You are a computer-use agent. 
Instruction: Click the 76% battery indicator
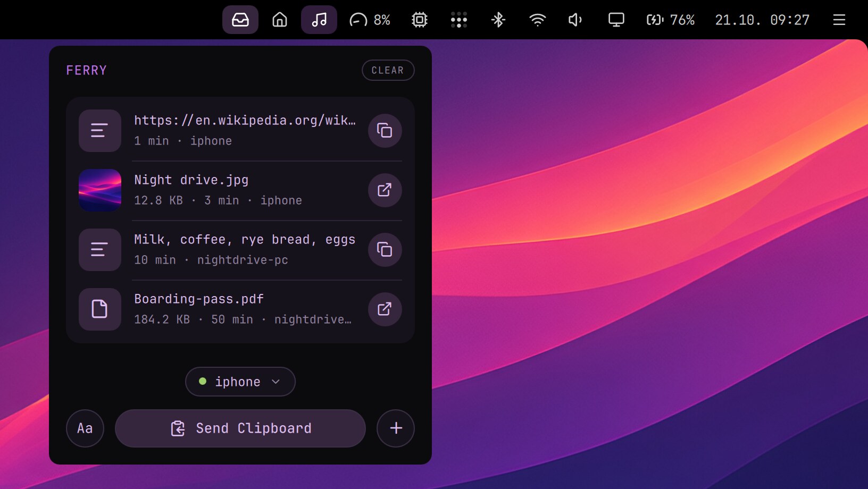[671, 20]
